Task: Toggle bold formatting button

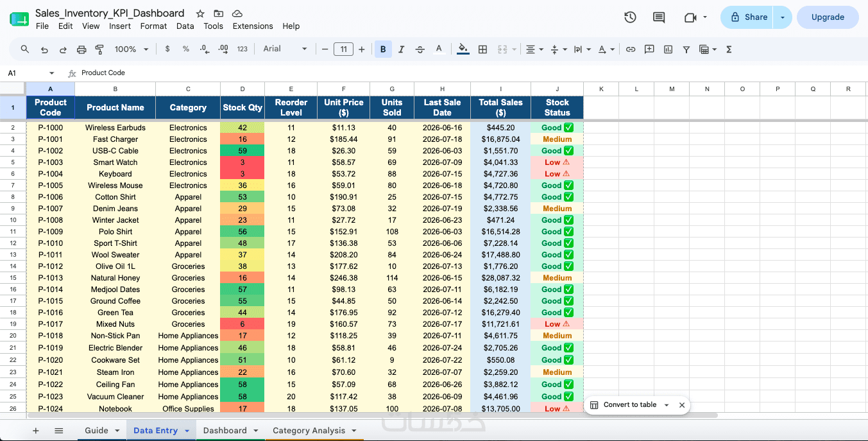Action: click(383, 49)
